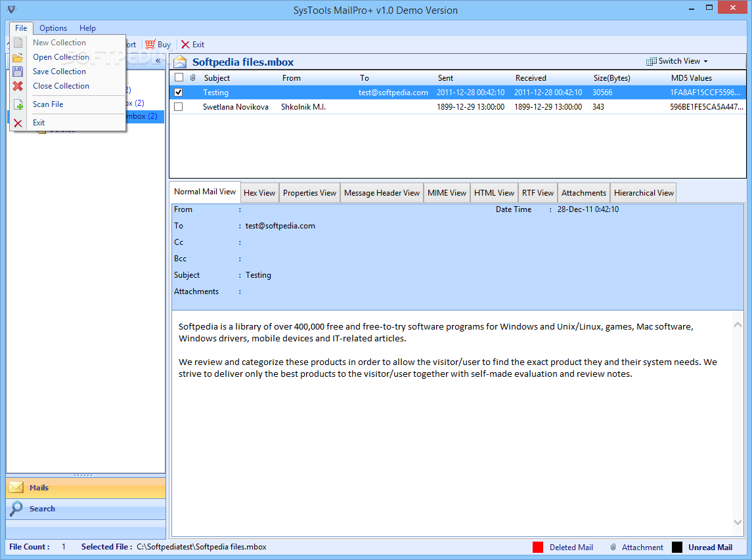Click the red X icon beside menu Exit
This screenshot has width=752, height=560.
pos(18,123)
